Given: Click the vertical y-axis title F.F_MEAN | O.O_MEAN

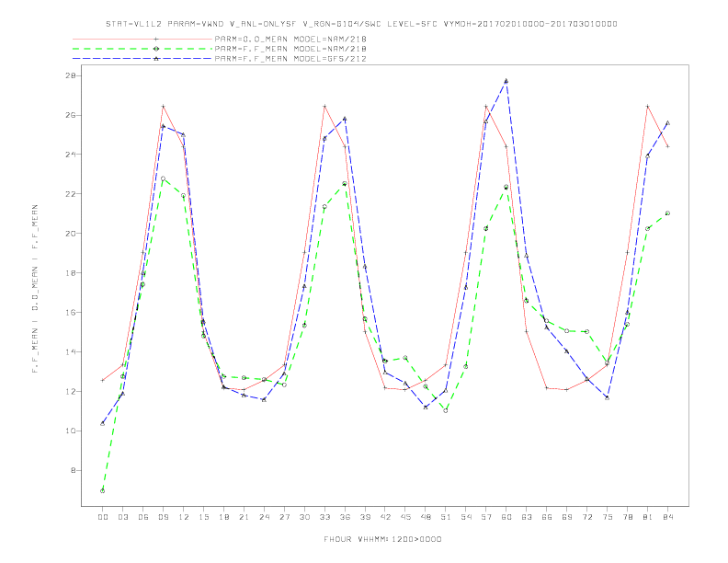Looking at the screenshot, I should 35,289.
